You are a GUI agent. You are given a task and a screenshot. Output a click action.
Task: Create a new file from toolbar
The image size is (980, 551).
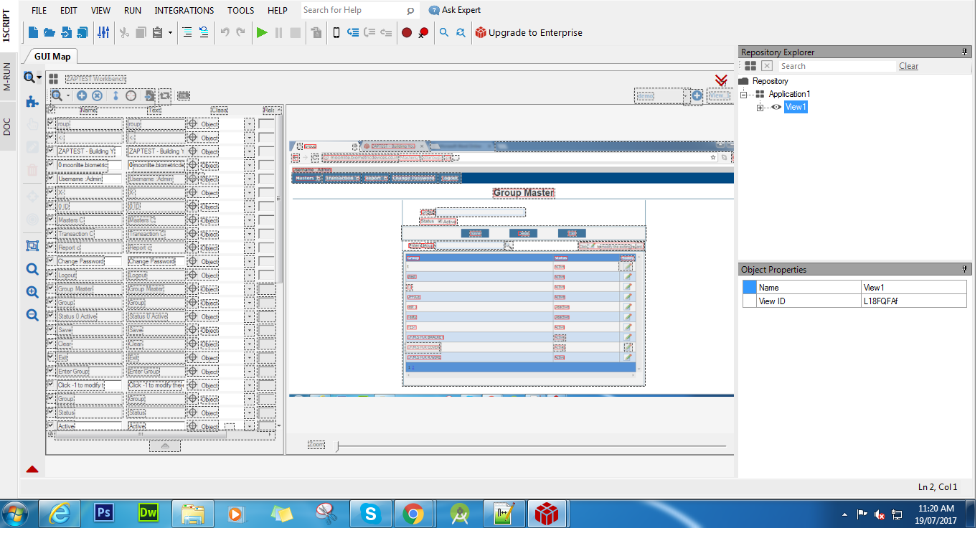[x=33, y=32]
